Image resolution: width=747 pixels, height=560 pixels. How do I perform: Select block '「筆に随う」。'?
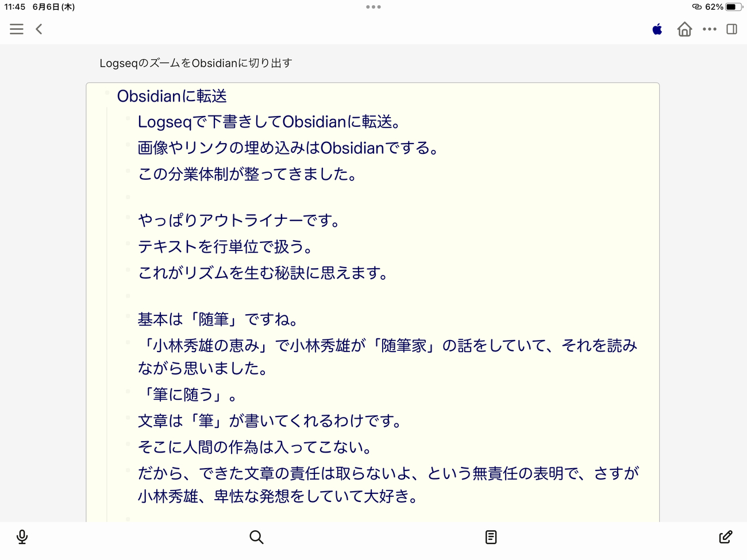click(188, 395)
